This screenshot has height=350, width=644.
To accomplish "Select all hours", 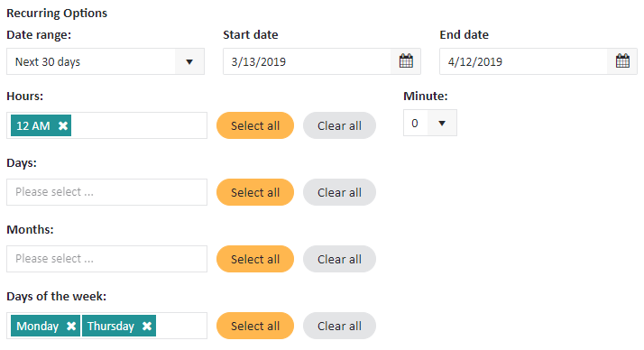I will 255,125.
